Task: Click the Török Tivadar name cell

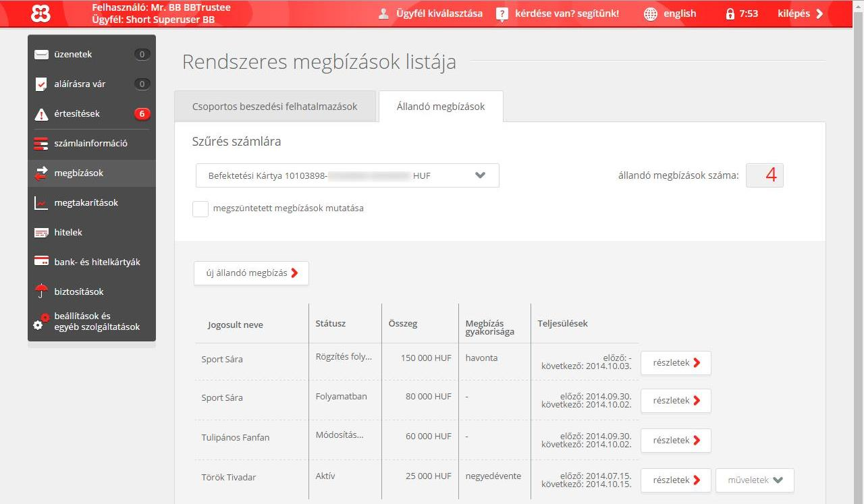Action: point(229,478)
